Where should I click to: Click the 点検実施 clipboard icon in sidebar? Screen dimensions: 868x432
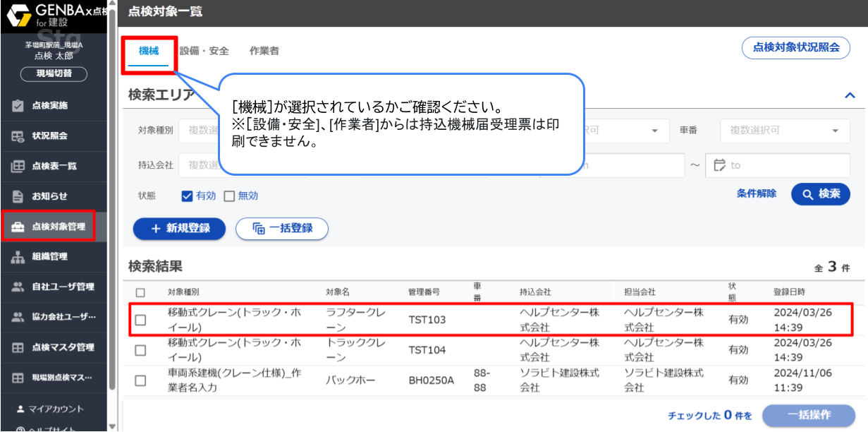pos(18,106)
